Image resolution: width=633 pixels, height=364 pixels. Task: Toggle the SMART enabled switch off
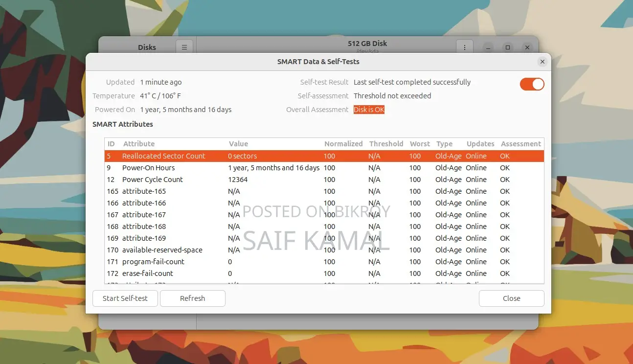[532, 84]
